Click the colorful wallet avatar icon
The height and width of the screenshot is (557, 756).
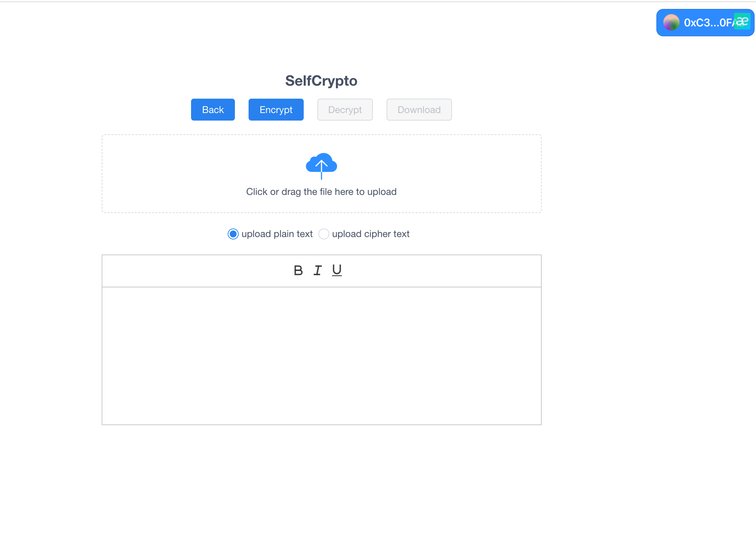pos(671,23)
